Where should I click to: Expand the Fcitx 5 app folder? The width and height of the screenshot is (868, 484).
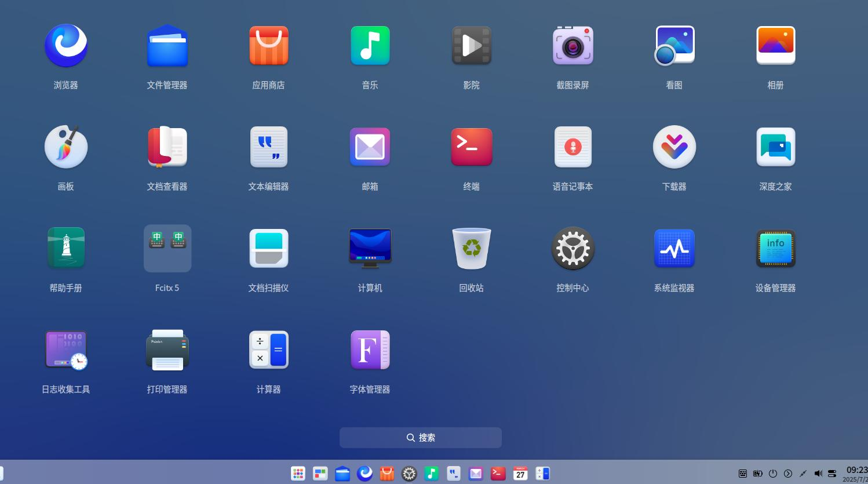click(x=167, y=248)
